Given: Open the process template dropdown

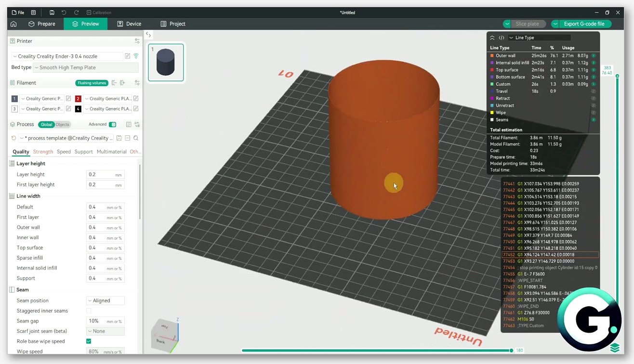Looking at the screenshot, I should tap(67, 138).
